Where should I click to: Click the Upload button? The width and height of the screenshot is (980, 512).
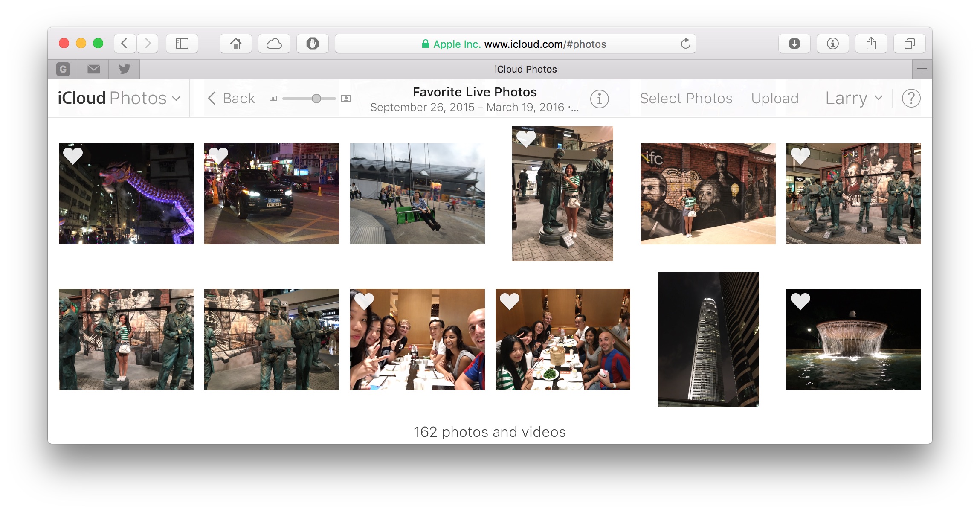point(775,98)
